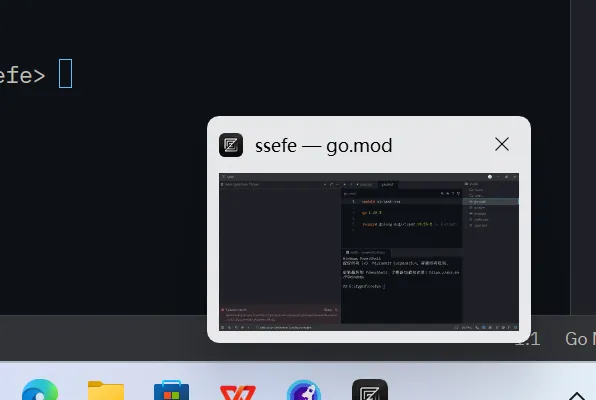This screenshot has height=400, width=596.
Task: Open the Go Mod language selector
Action: point(580,339)
